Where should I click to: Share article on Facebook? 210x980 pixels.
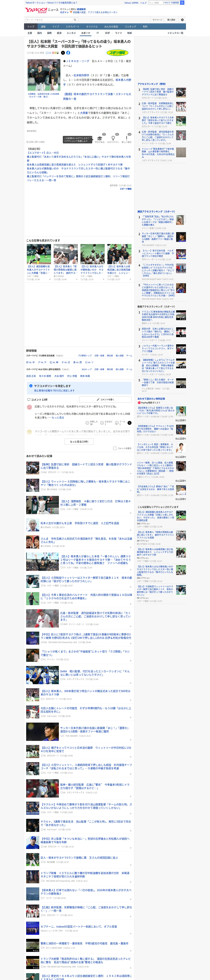[68, 53]
